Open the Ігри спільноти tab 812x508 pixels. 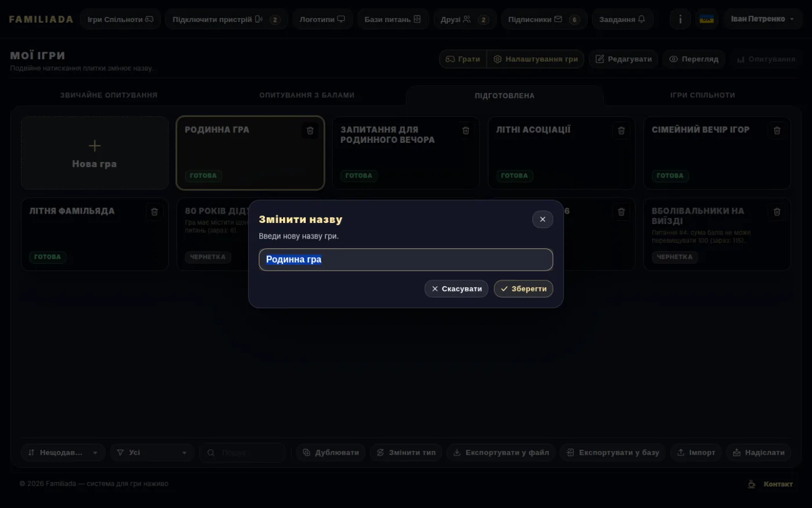click(702, 95)
